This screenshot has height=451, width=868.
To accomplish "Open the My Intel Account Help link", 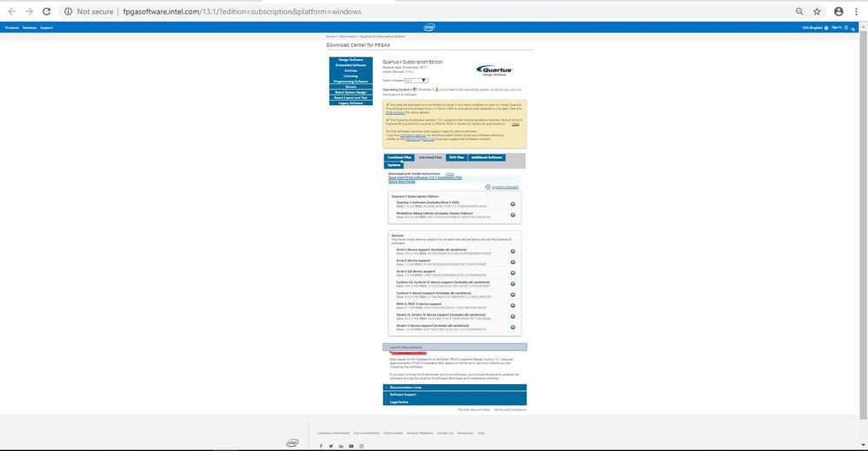I will click(x=474, y=410).
